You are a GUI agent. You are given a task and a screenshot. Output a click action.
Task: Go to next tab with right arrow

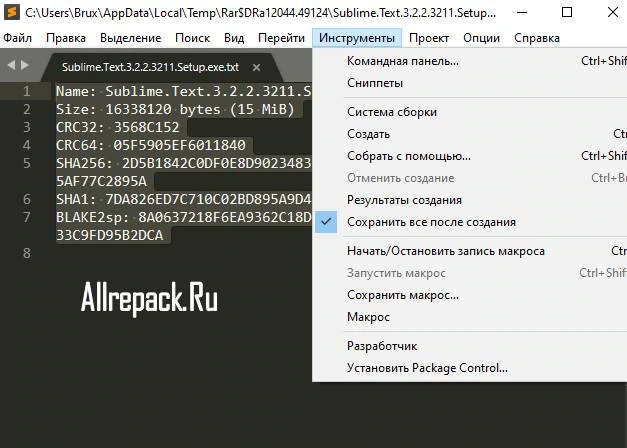coord(25,65)
